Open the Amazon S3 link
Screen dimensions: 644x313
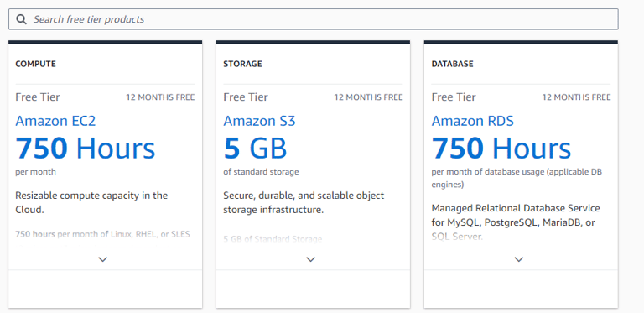(x=259, y=121)
